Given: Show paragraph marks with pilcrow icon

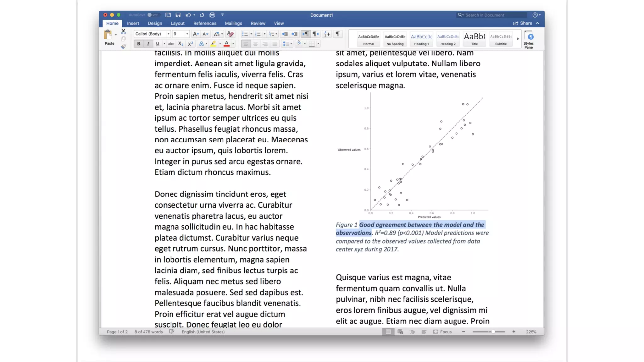Looking at the screenshot, I should (337, 34).
